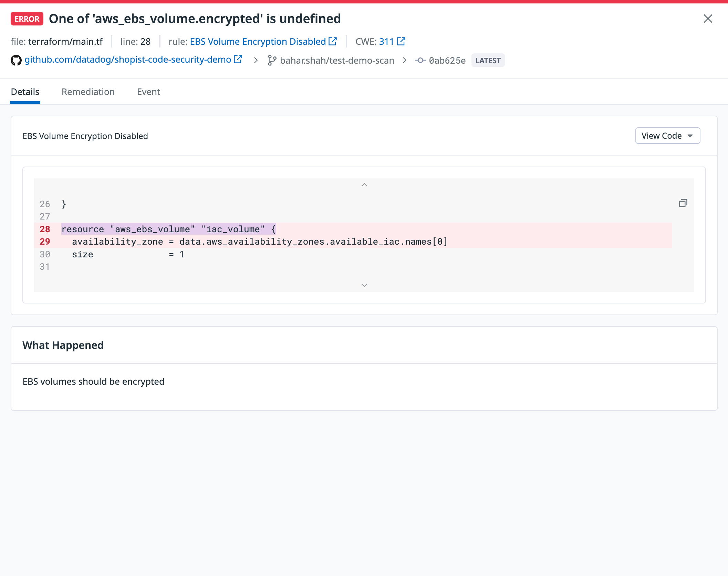Switch to the Remediation tab
The height and width of the screenshot is (576, 728).
pos(88,92)
